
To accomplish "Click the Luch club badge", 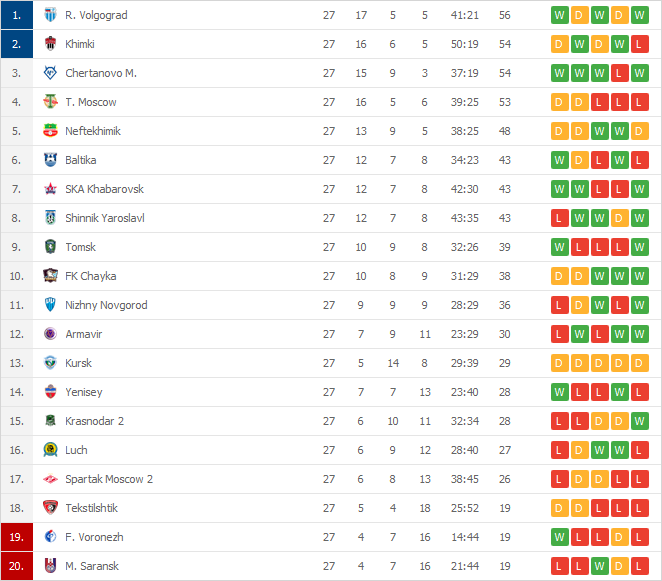I will click(x=50, y=450).
